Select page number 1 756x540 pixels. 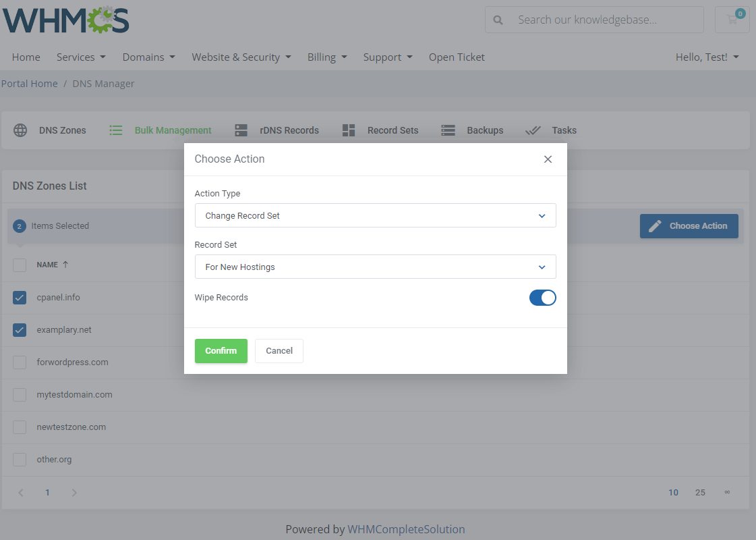point(47,493)
